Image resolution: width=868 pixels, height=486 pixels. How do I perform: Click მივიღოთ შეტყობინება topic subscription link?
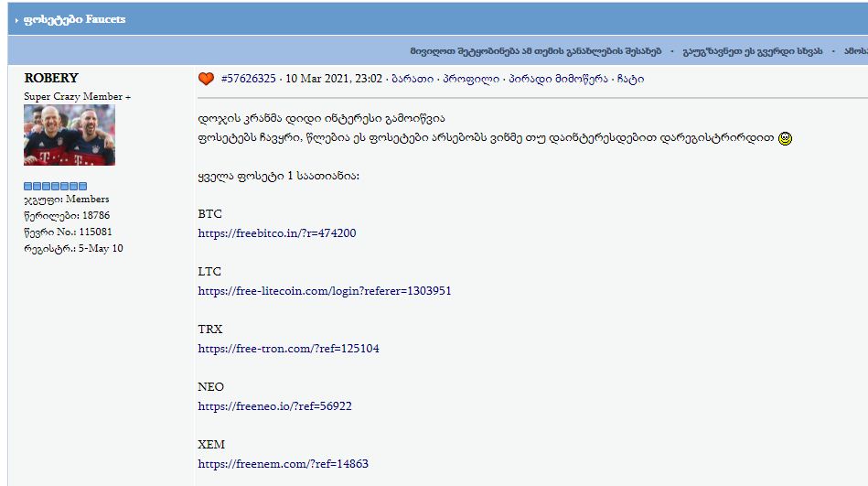point(536,51)
